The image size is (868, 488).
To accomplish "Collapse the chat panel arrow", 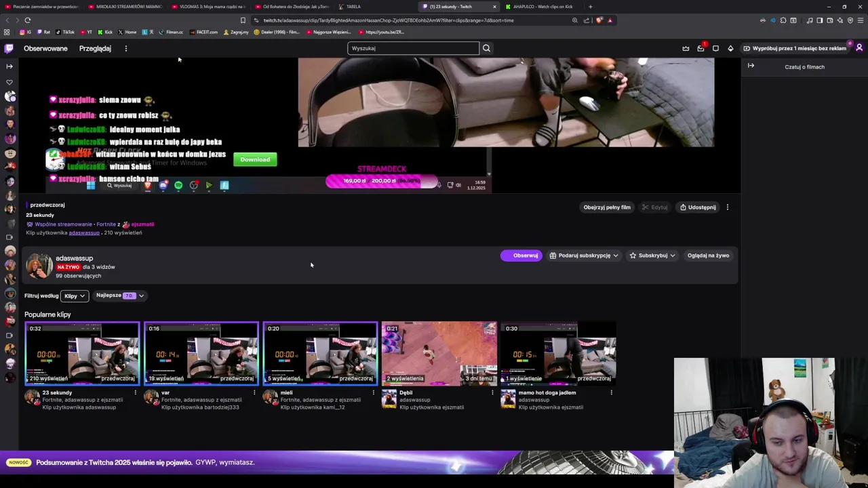I will [751, 66].
